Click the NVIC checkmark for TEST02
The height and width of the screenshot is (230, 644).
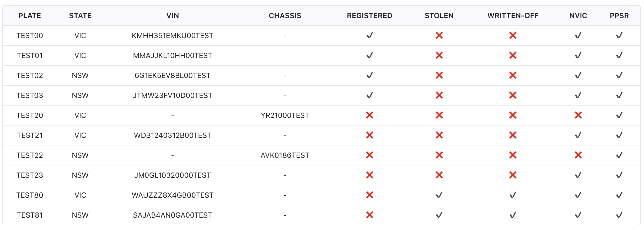click(578, 75)
